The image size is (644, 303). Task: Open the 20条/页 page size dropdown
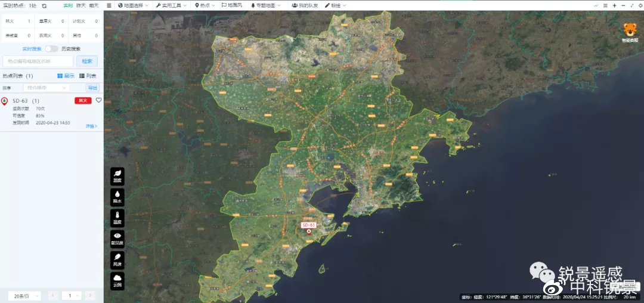coord(24,296)
